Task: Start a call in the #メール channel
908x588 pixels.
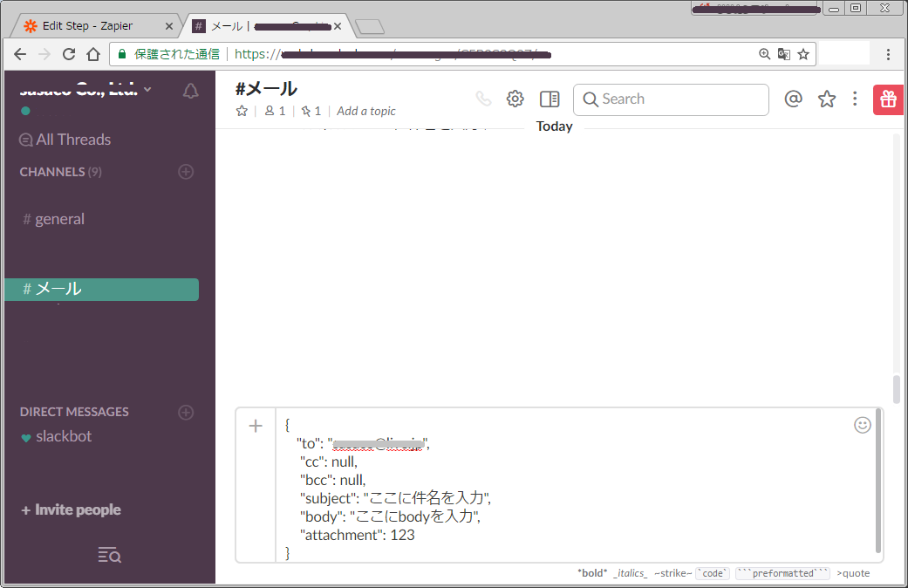Action: pyautogui.click(x=483, y=98)
